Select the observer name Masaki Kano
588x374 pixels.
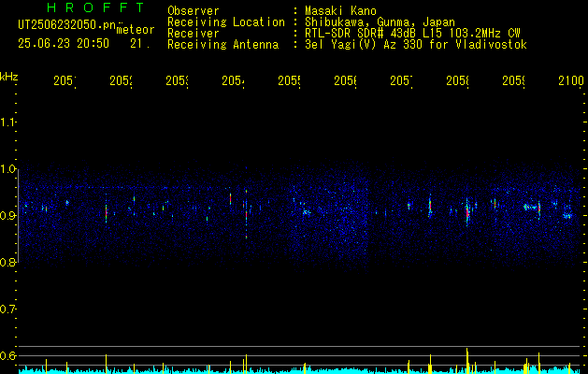(340, 11)
